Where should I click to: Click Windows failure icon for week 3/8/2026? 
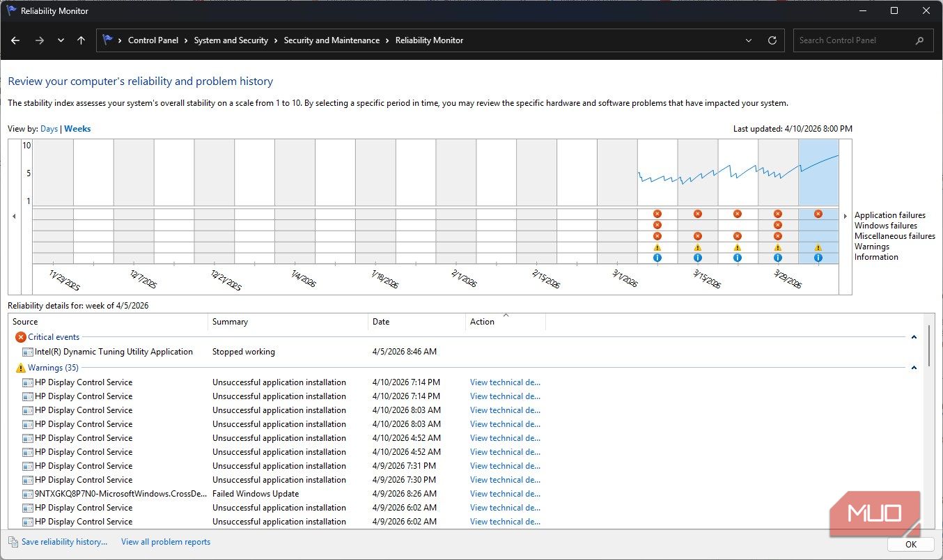tap(657, 225)
